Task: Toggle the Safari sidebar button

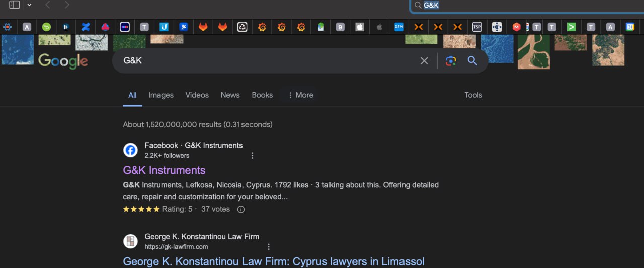Action: (x=15, y=5)
